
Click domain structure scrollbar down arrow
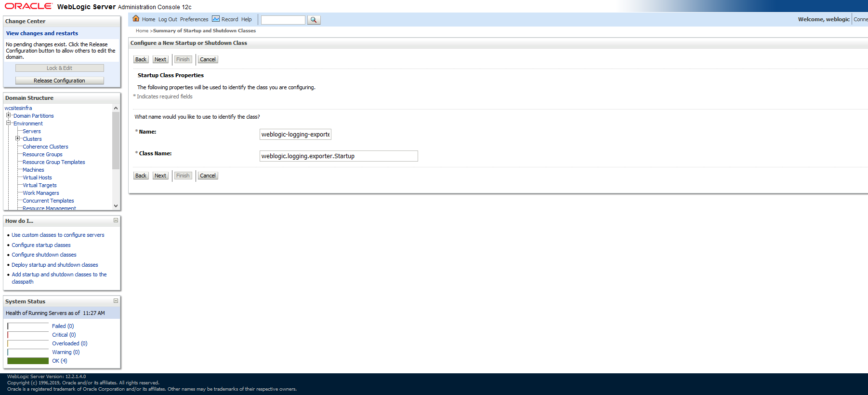click(116, 205)
